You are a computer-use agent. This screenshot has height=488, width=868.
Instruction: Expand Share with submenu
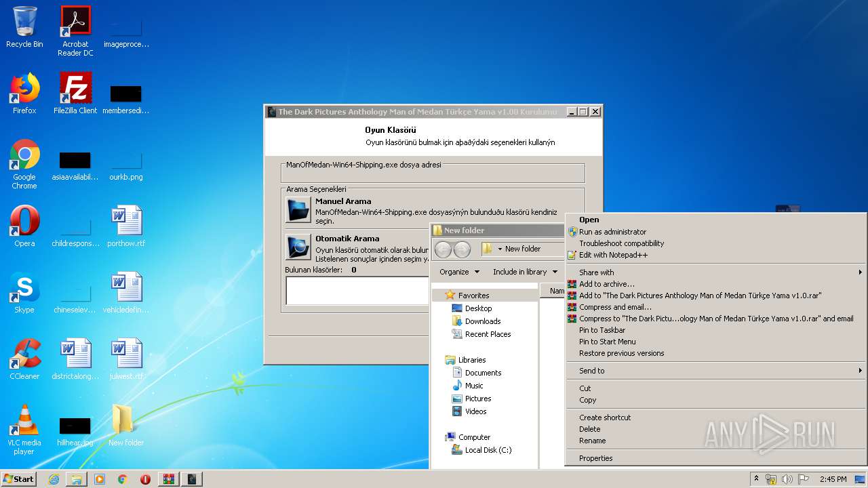(715, 272)
